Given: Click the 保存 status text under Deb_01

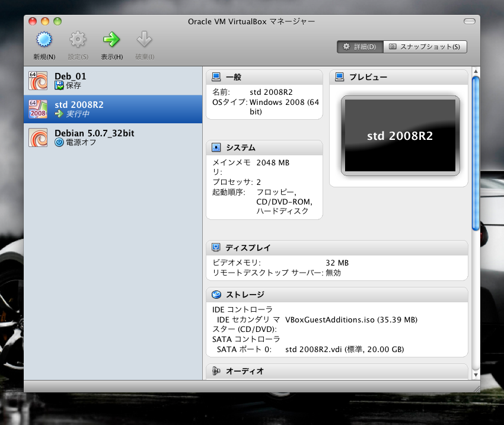Looking at the screenshot, I should [x=74, y=85].
